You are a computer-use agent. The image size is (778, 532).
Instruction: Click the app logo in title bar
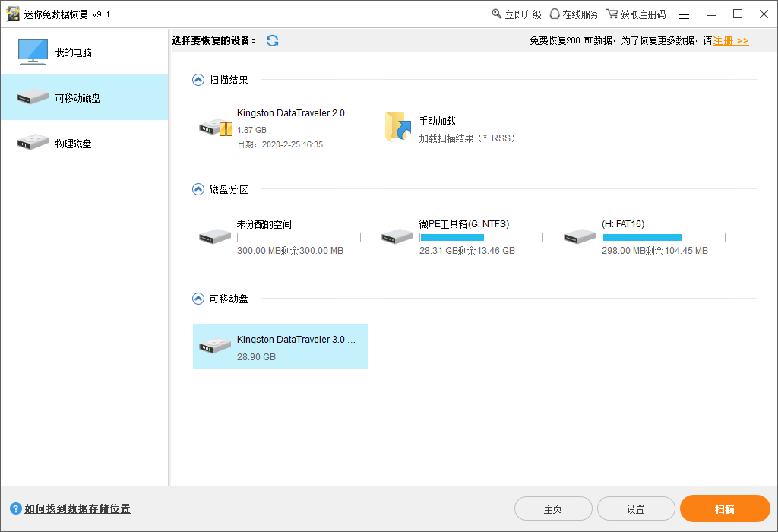(12, 14)
